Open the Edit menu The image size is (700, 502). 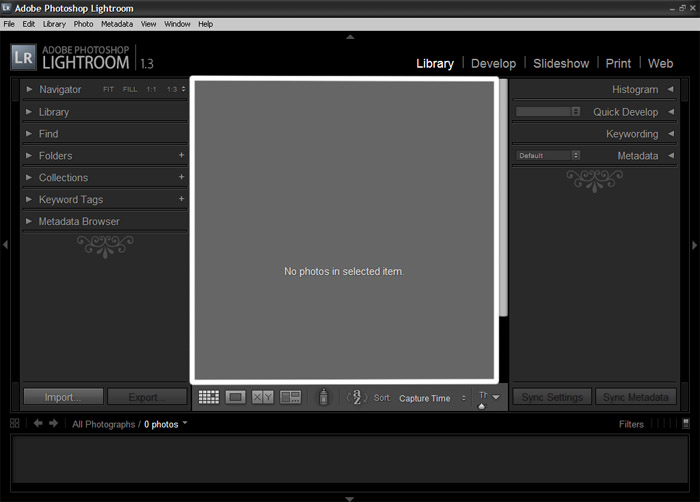coord(29,24)
